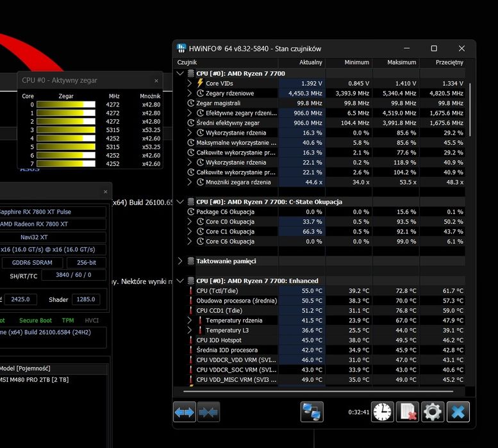Image resolution: width=498 pixels, height=448 pixels.
Task: Close the GPU info panel with X
Action: pyautogui.click(x=106, y=192)
